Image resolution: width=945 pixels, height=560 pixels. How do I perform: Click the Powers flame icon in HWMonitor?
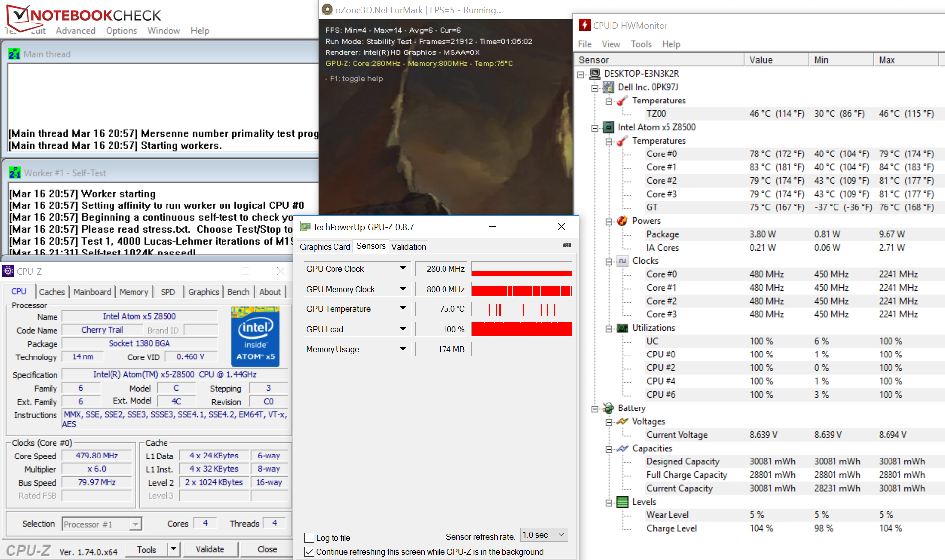pos(622,221)
